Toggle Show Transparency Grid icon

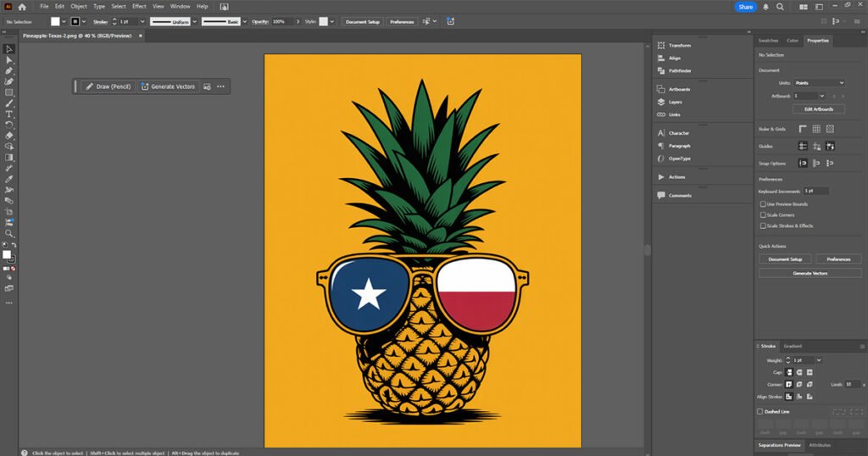coord(830,129)
